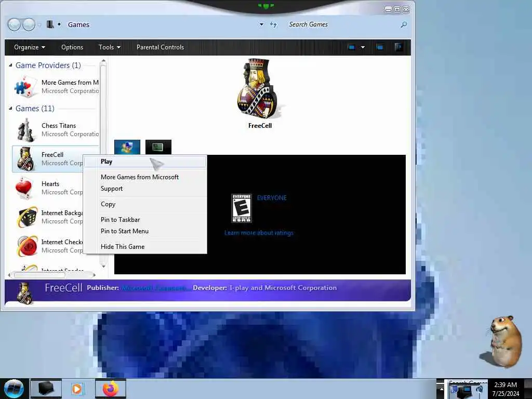
Task: Focus the Search Games input field
Action: click(343, 24)
